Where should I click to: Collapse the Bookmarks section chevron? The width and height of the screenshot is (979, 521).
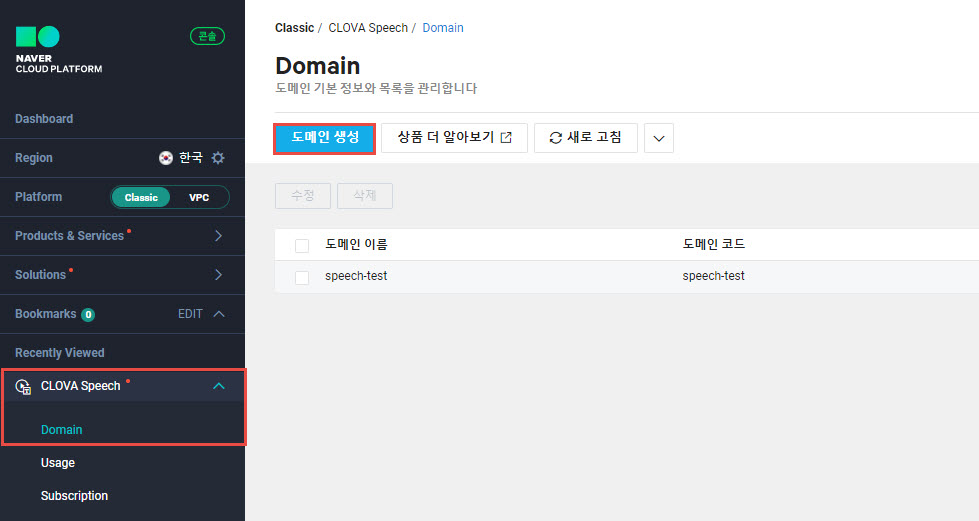tap(219, 314)
